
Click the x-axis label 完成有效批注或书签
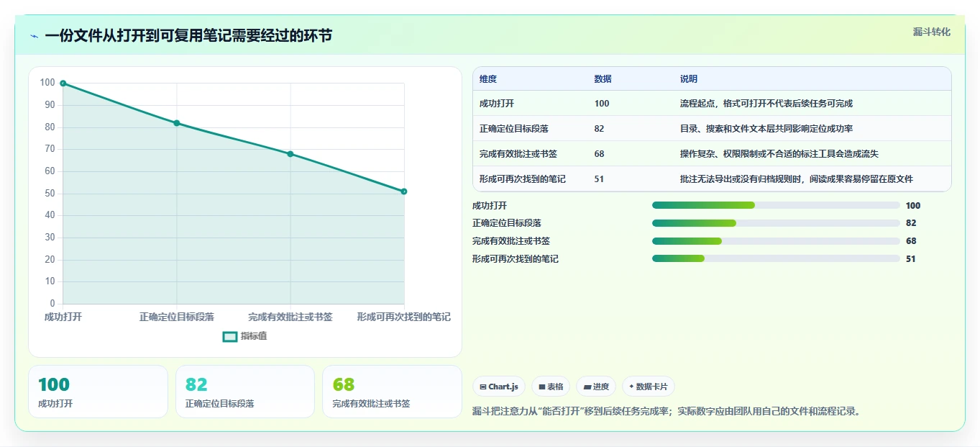[x=290, y=317]
